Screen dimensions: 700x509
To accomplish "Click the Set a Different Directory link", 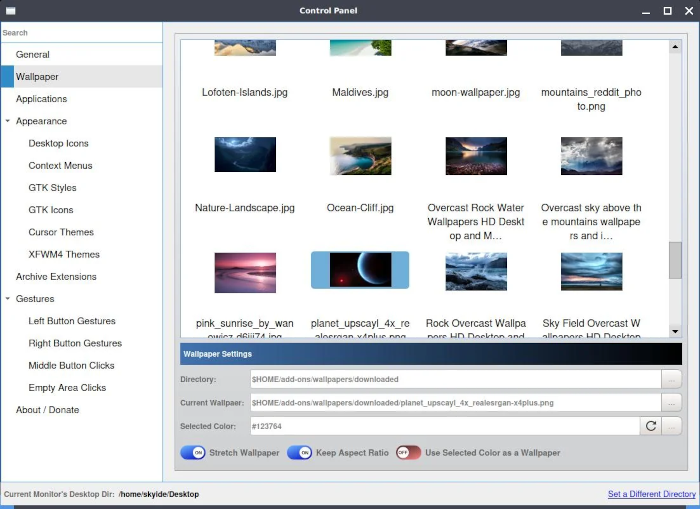I will click(651, 494).
